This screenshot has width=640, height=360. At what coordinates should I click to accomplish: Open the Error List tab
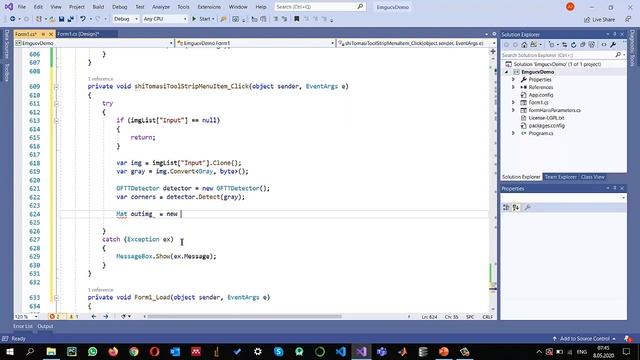click(22, 326)
